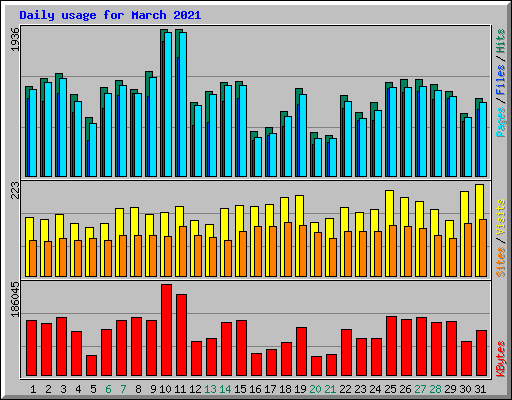512x400 pixels.
Task: Click weekend day 21 label
Action: click(330, 389)
